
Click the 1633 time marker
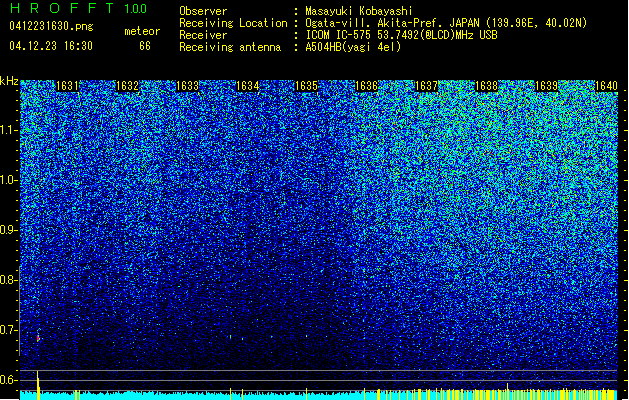pos(187,86)
